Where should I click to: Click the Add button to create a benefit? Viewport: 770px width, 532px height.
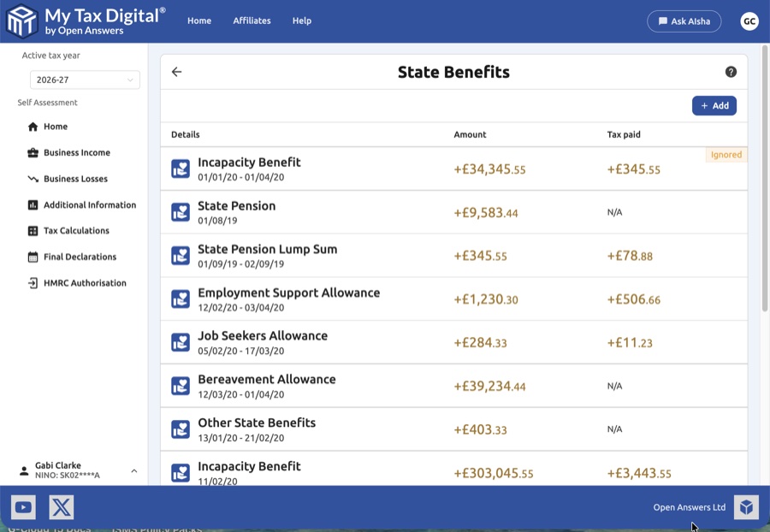pyautogui.click(x=714, y=105)
